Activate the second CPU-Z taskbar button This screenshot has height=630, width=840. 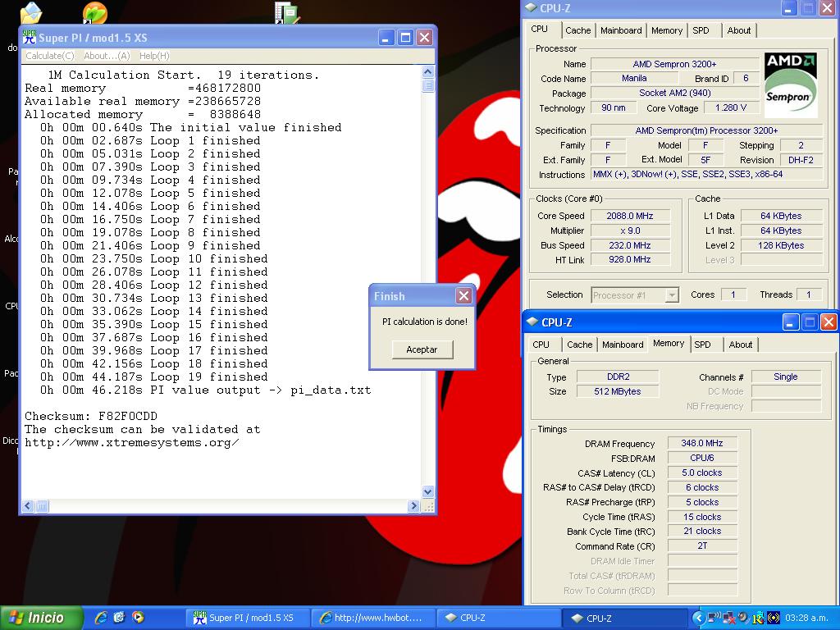point(624,618)
